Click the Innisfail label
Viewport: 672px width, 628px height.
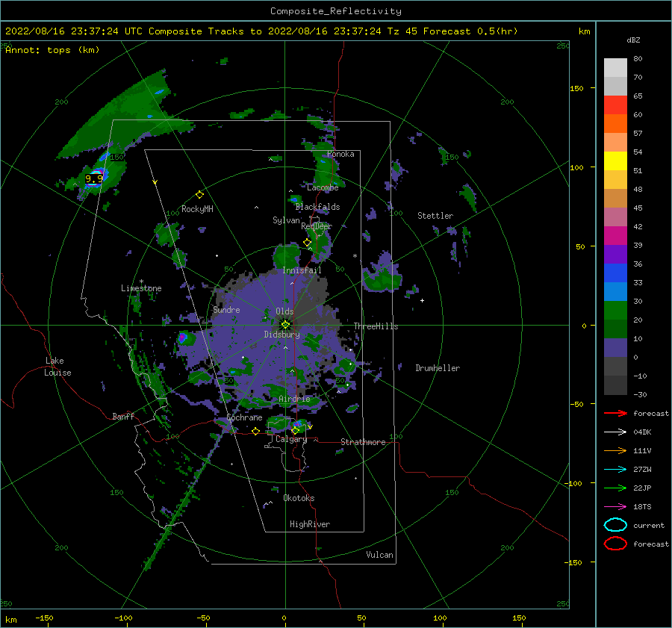[302, 270]
